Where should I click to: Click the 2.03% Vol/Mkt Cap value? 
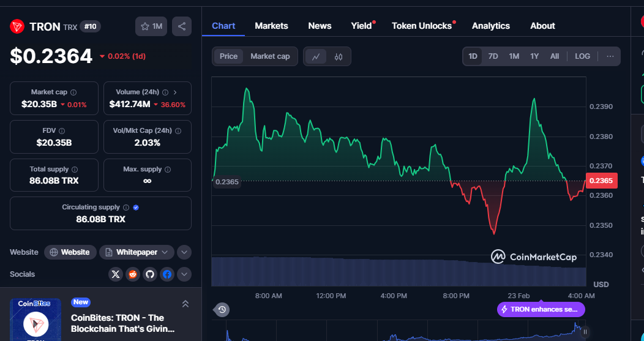click(x=147, y=143)
